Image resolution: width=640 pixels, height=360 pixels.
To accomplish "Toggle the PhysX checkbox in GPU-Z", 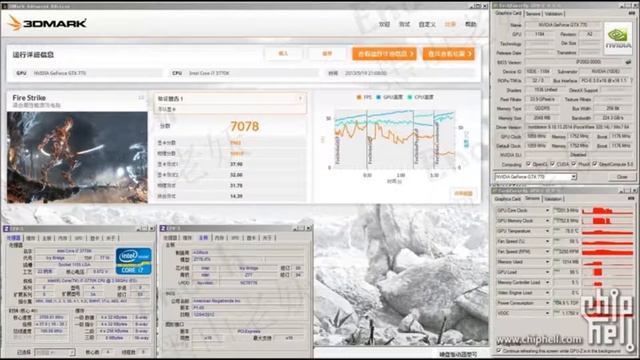I will coord(574,164).
